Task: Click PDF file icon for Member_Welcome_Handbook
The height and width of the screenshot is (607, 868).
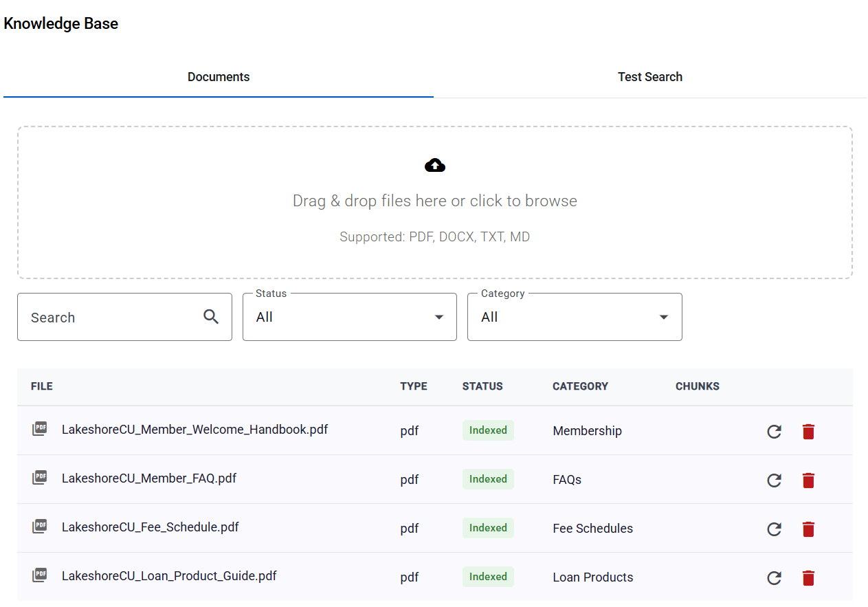Action: coord(40,429)
